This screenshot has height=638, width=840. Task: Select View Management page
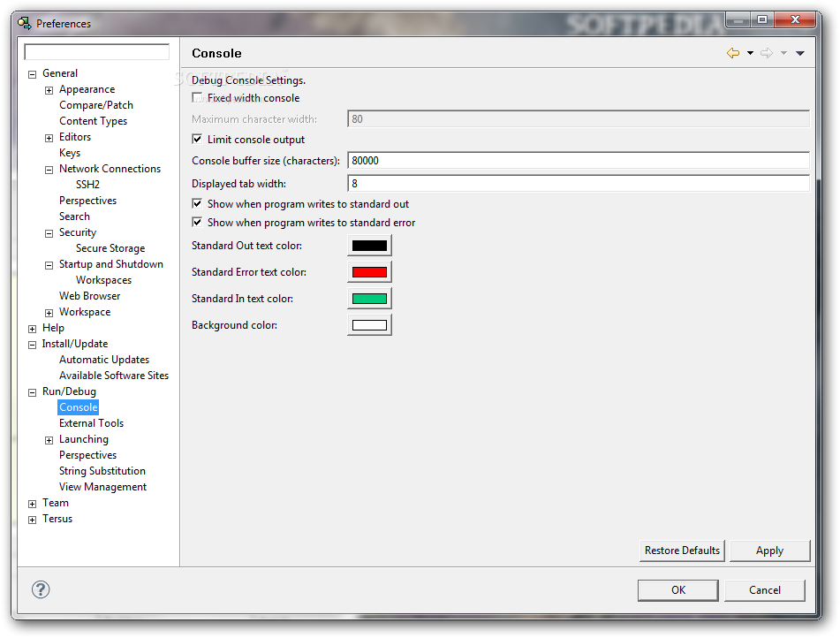(102, 487)
